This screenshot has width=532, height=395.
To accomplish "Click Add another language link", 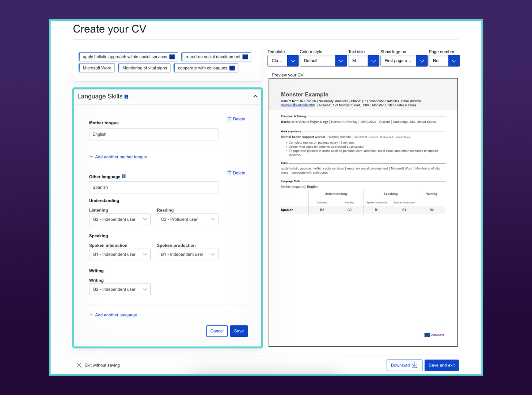I will tap(113, 315).
